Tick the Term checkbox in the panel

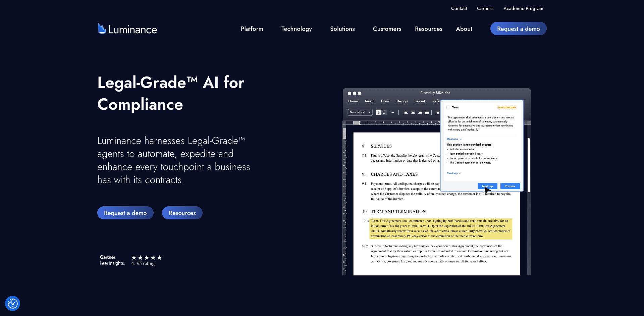click(x=448, y=107)
